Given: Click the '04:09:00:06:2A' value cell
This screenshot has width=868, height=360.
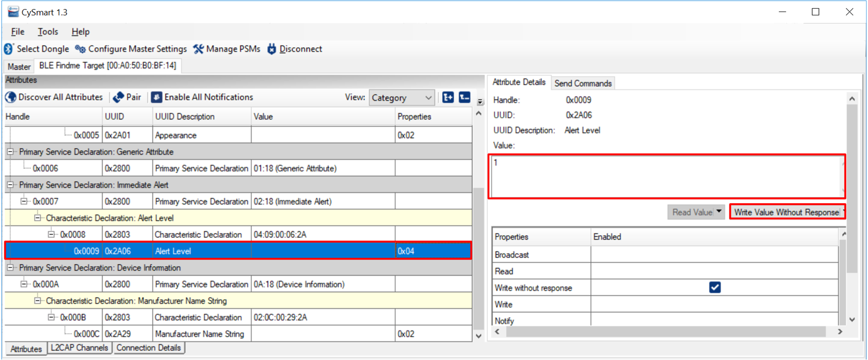Looking at the screenshot, I should (323, 234).
